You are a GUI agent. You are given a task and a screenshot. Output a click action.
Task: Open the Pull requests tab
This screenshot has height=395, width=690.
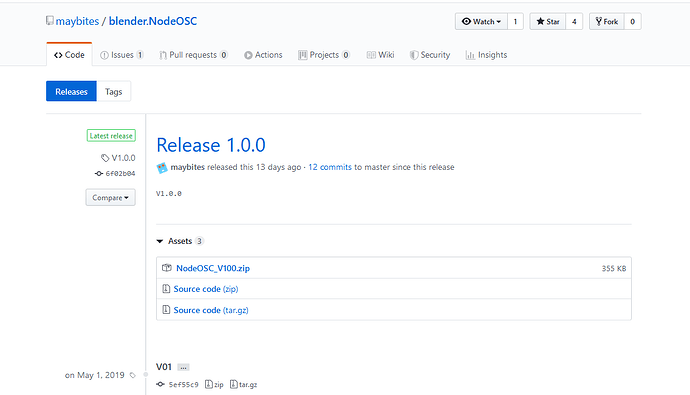pyautogui.click(x=194, y=55)
